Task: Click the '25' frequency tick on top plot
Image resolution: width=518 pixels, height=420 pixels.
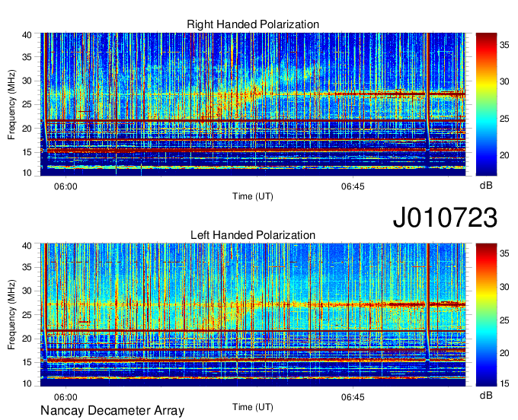Action: click(x=27, y=104)
